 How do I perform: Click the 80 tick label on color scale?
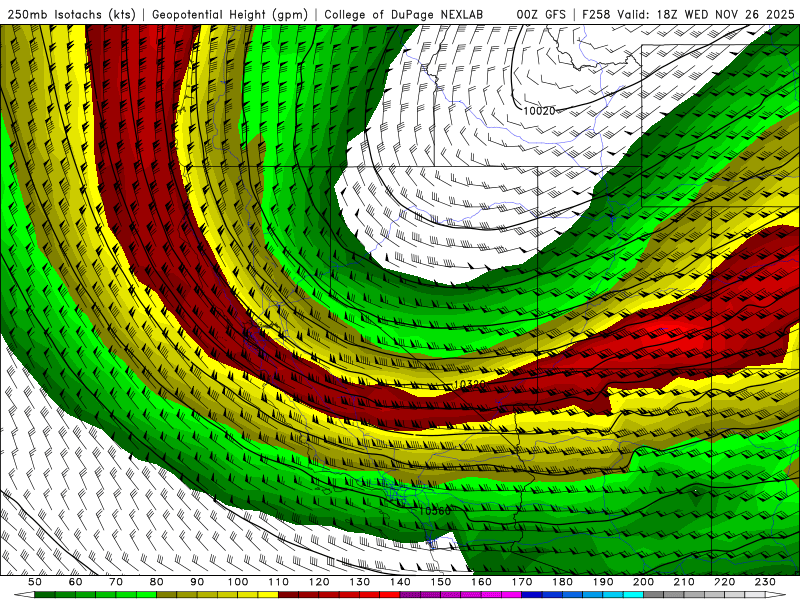click(x=157, y=582)
